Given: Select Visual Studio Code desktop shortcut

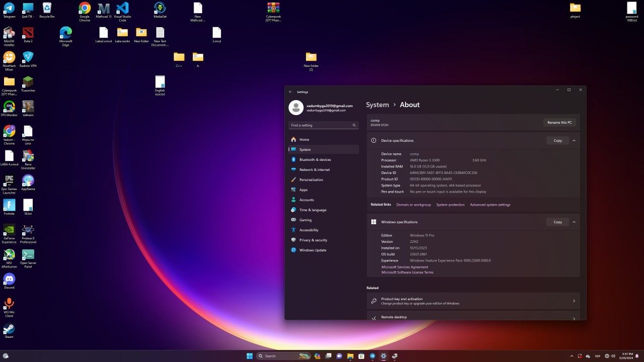Looking at the screenshot, I should (x=122, y=12).
